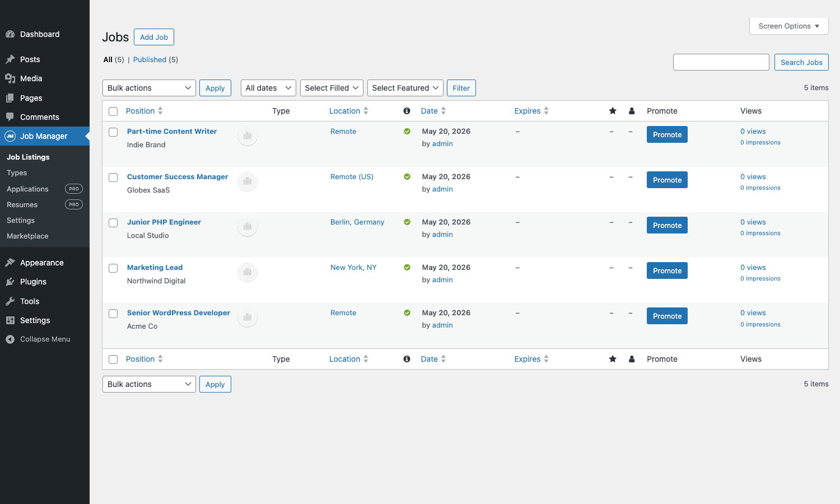Click the featured star icon in table header

(613, 111)
